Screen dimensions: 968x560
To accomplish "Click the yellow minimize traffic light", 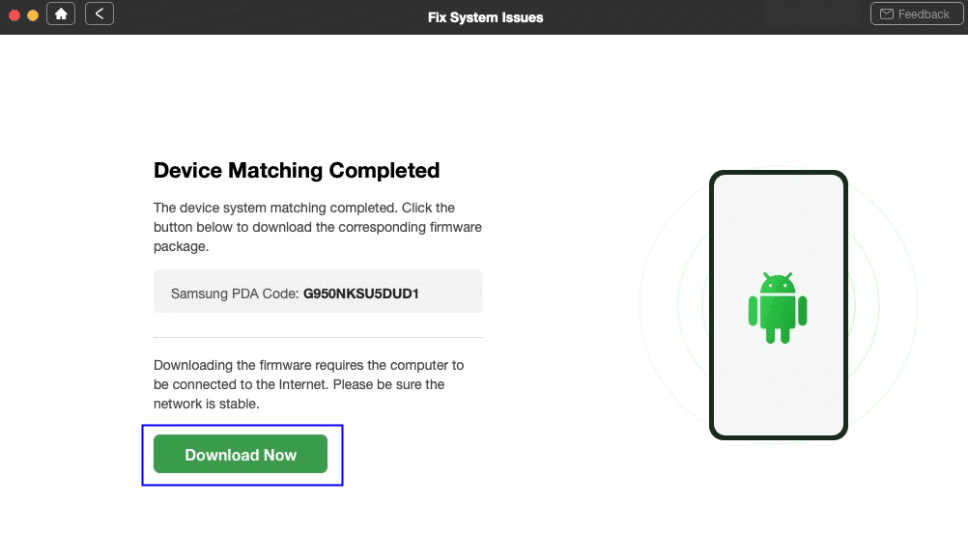I will pyautogui.click(x=32, y=15).
